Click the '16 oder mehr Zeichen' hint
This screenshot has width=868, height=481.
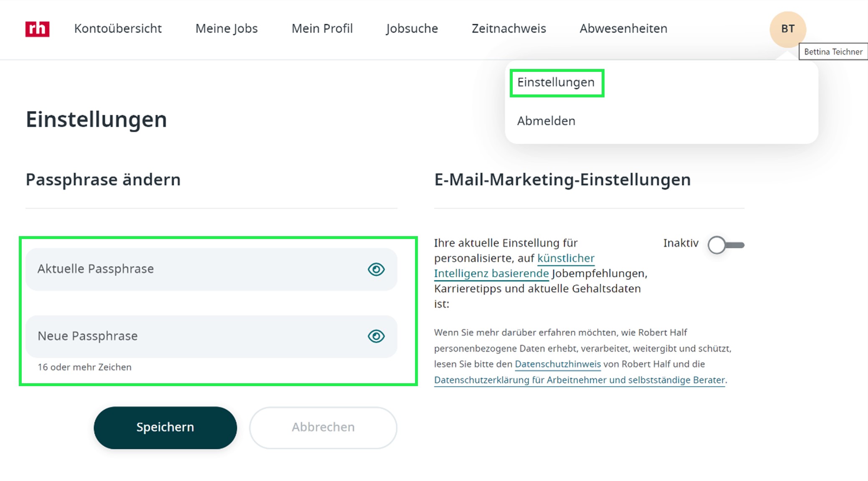[x=84, y=367]
